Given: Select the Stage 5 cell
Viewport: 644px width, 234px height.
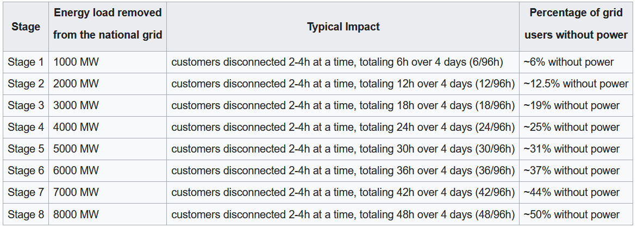Looking at the screenshot, I should pos(26,149).
